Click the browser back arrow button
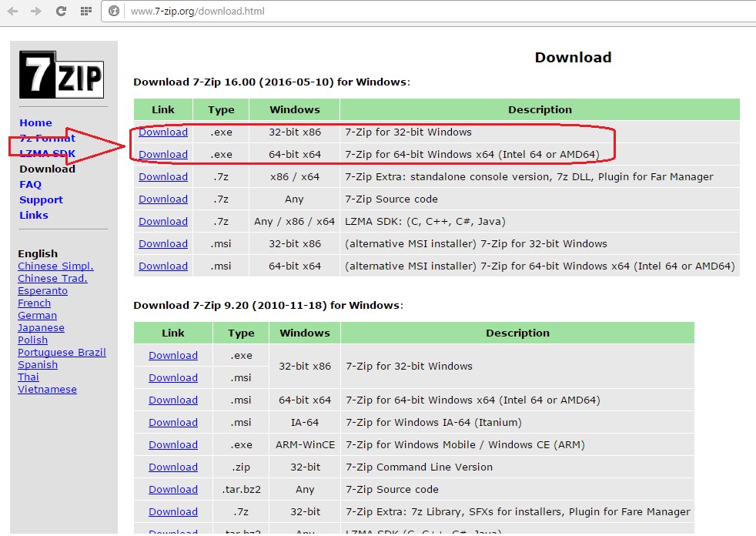 tap(12, 12)
